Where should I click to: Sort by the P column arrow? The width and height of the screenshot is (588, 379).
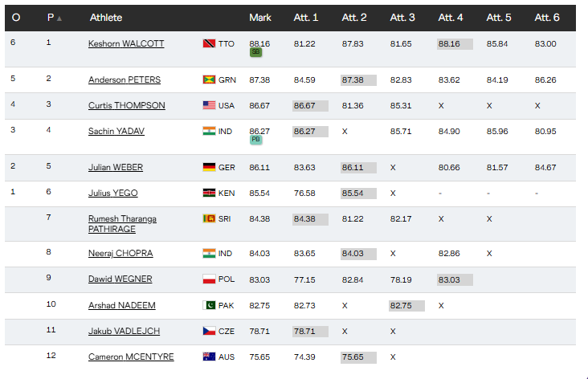(59, 18)
